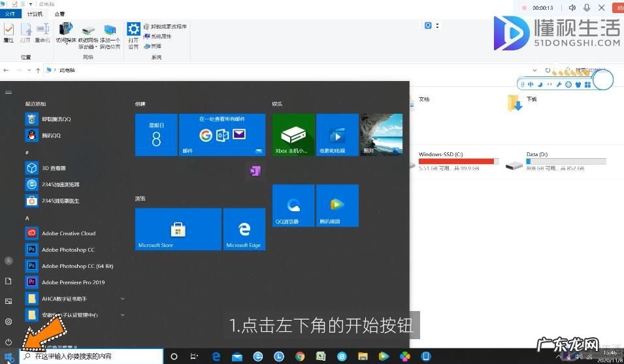Switch to the 计算机 ribbon tab

tap(35, 14)
